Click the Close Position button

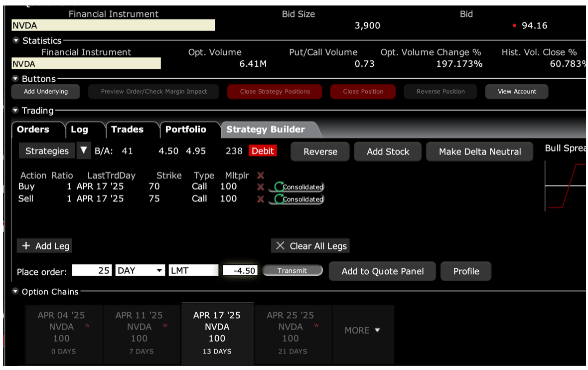point(363,92)
